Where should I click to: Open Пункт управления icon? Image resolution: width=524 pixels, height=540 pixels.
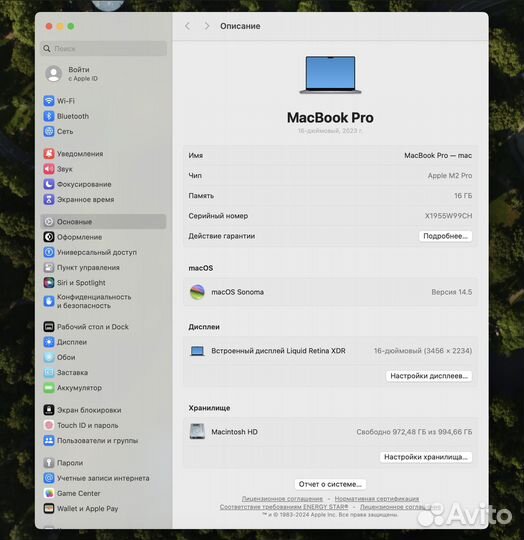(49, 267)
